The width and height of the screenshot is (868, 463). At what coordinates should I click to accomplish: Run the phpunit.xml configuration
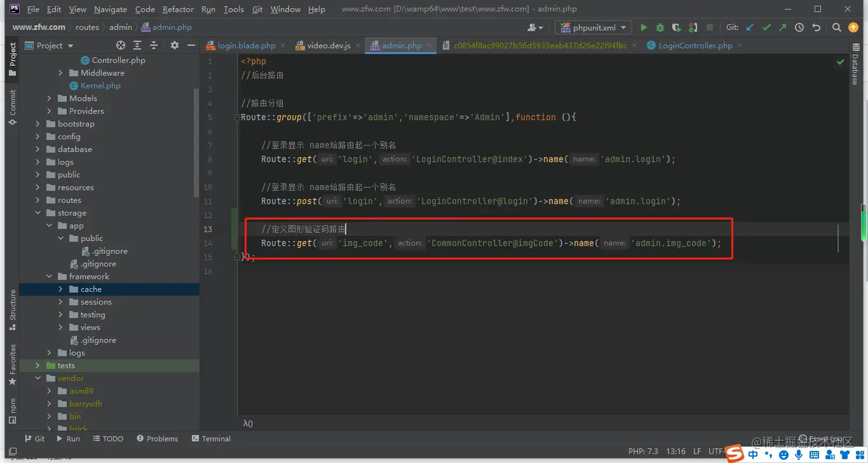click(644, 27)
